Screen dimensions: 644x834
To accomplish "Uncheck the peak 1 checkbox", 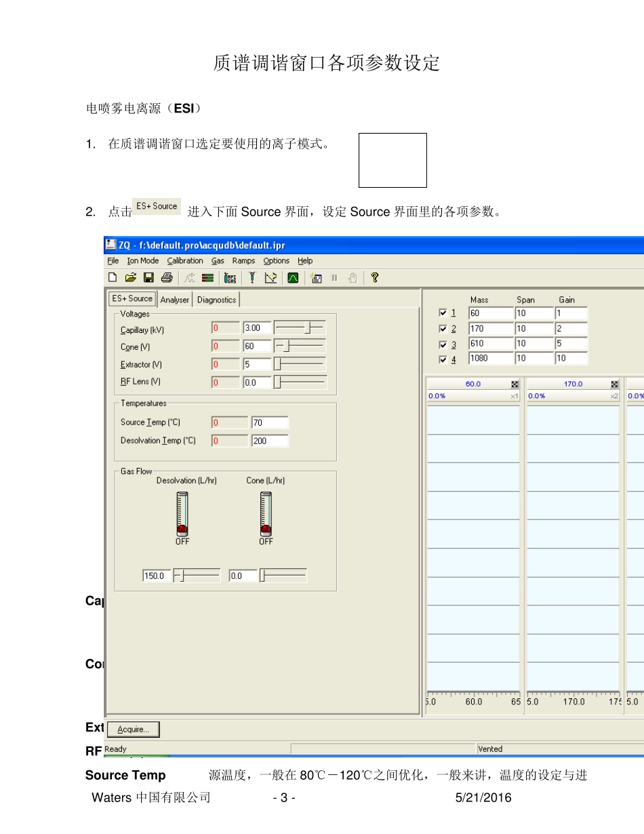I will pyautogui.click(x=443, y=313).
